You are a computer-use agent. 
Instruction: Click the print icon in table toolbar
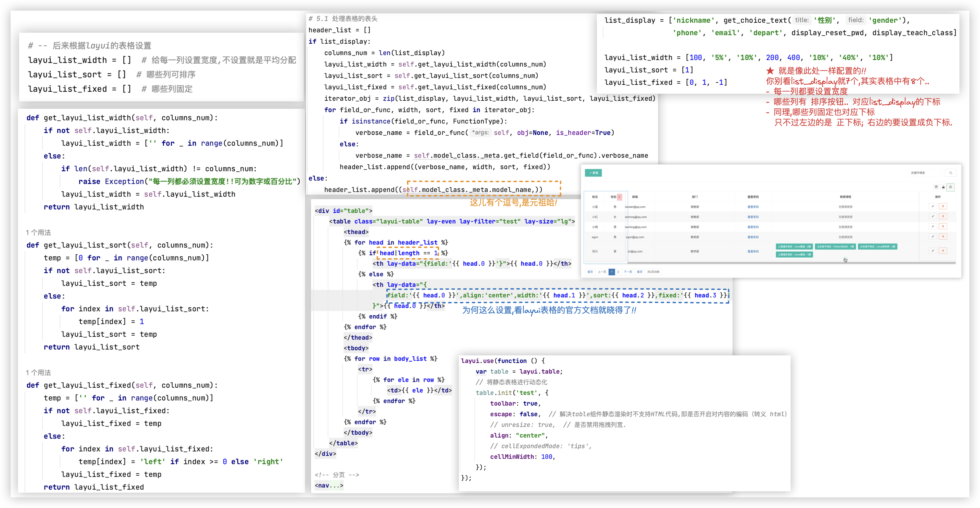pyautogui.click(x=950, y=187)
